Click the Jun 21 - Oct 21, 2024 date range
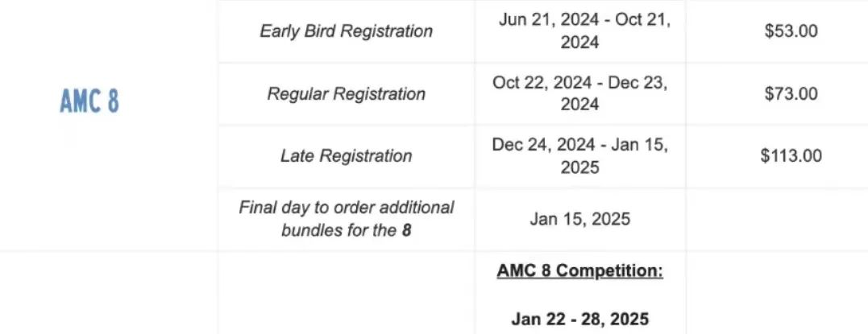This screenshot has height=334, width=868. click(x=579, y=31)
